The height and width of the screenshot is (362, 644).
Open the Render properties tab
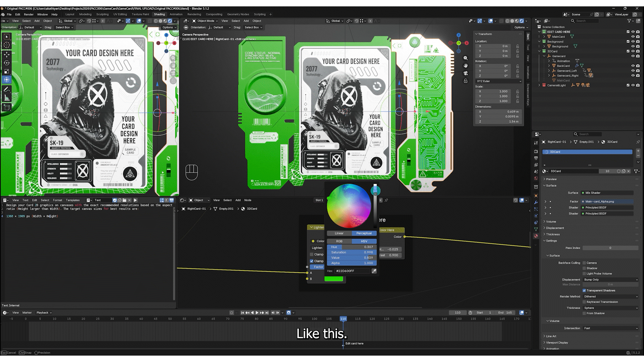click(x=536, y=151)
